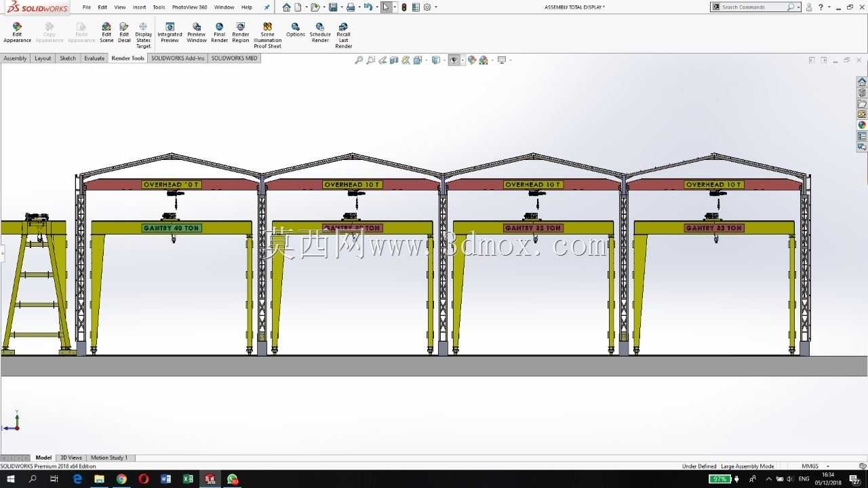Switch to the Sketch tab
Screen dimensions: 868x488
pos(68,58)
